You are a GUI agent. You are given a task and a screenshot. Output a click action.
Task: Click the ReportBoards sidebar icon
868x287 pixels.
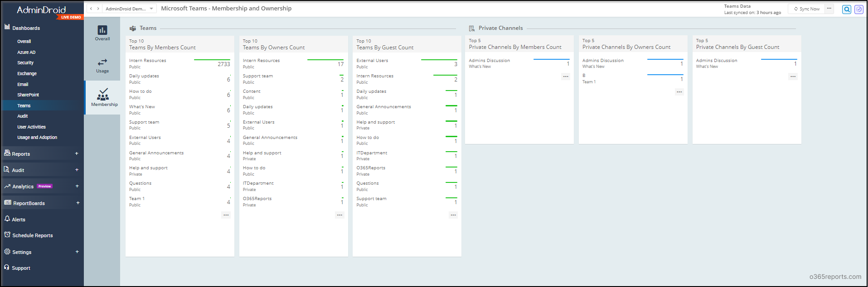(x=8, y=202)
